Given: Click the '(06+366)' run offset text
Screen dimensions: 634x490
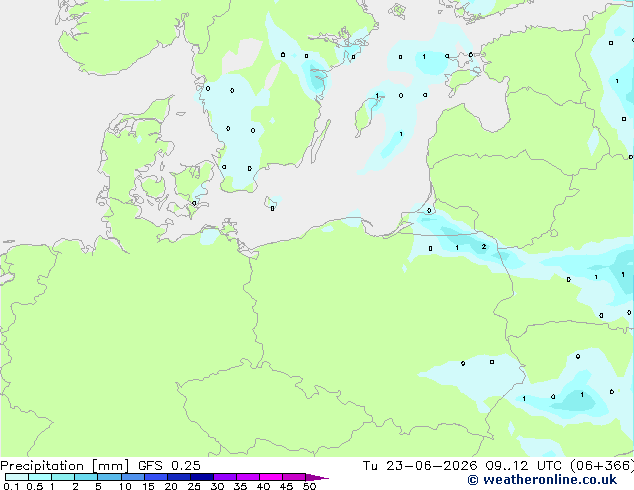Looking at the screenshot, I should pos(602,466).
